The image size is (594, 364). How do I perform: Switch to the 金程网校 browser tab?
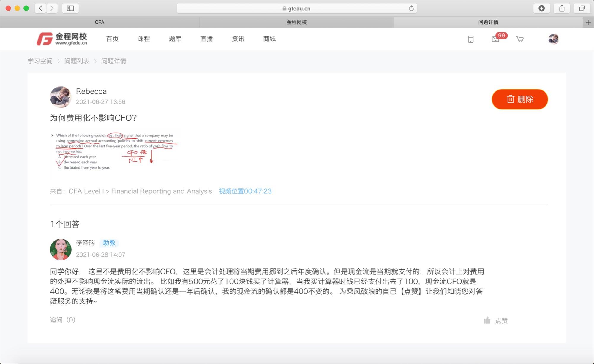pyautogui.click(x=296, y=22)
